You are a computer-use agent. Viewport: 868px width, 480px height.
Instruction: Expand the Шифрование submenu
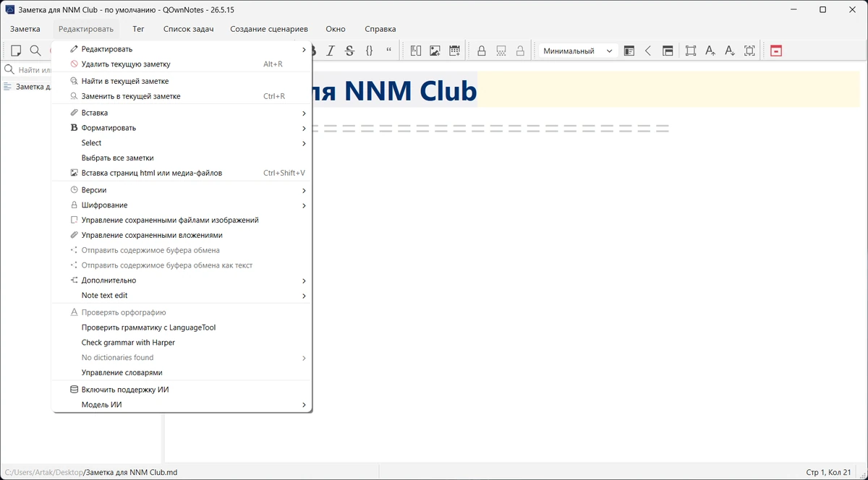(182, 205)
